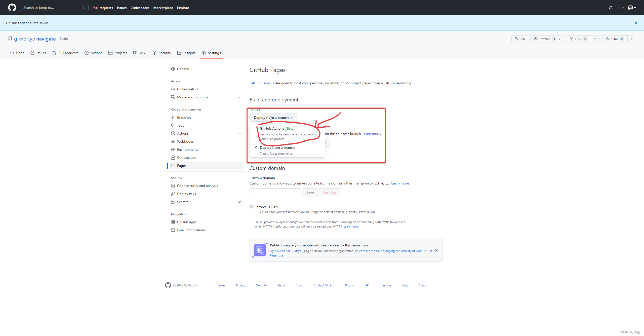This screenshot has height=336, width=644.
Task: Switch to the repository Pull requests tab
Action: pyautogui.click(x=65, y=53)
